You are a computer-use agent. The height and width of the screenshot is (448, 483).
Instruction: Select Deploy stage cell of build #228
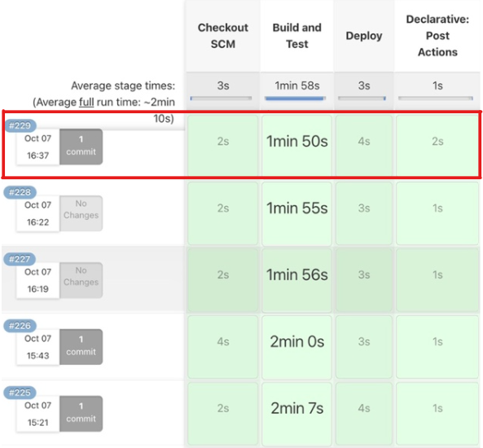coord(364,213)
